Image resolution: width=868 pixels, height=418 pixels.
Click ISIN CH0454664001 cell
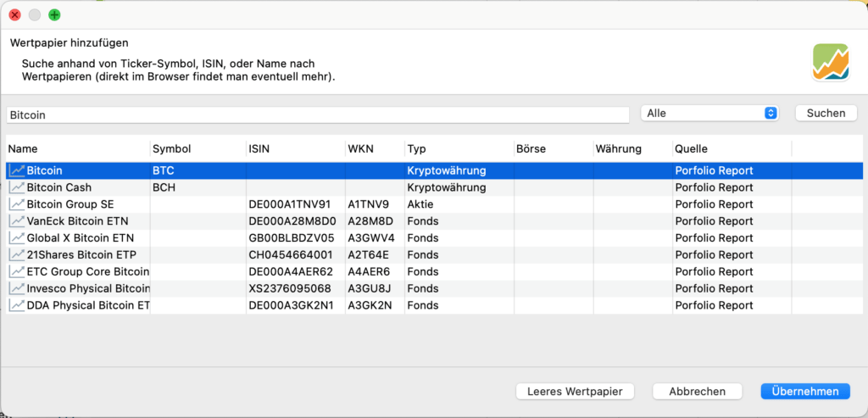(291, 255)
